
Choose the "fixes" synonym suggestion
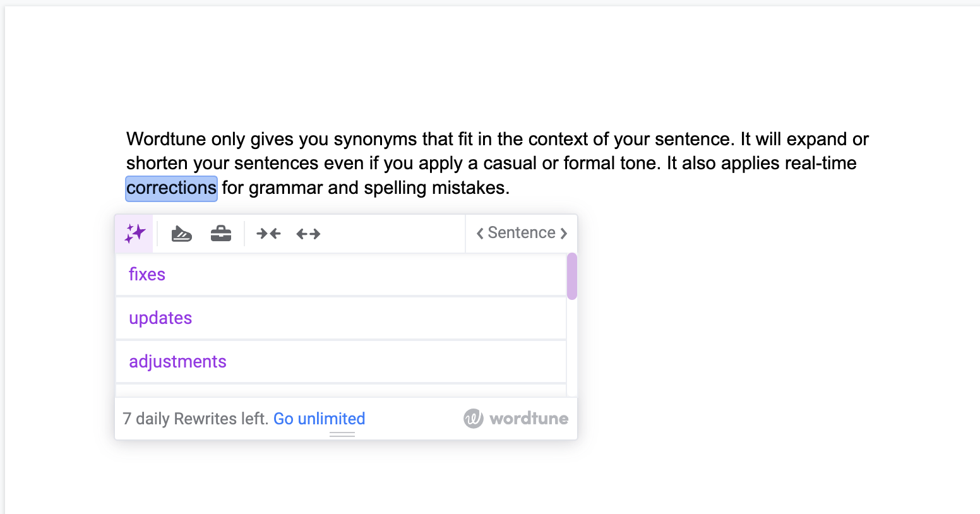(147, 275)
